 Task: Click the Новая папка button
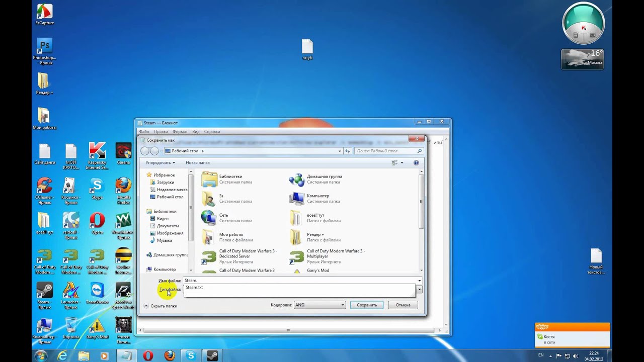[x=198, y=163]
